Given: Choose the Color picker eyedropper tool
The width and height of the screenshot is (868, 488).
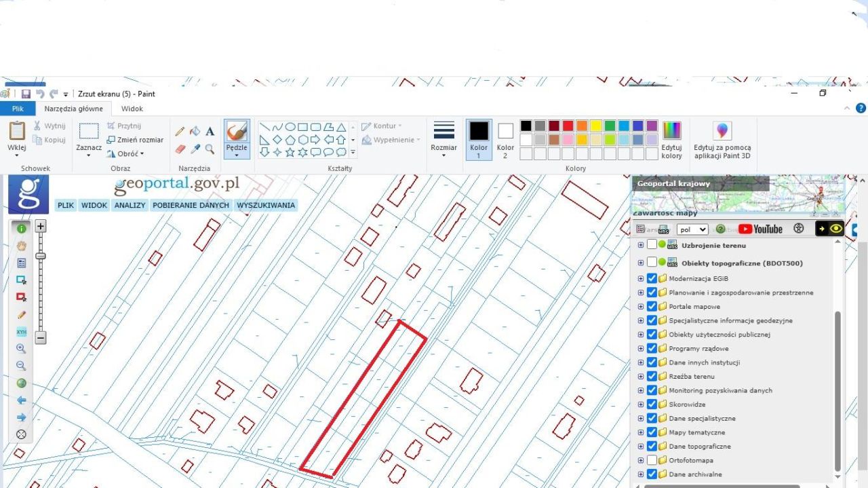Looking at the screenshot, I should click(x=195, y=149).
